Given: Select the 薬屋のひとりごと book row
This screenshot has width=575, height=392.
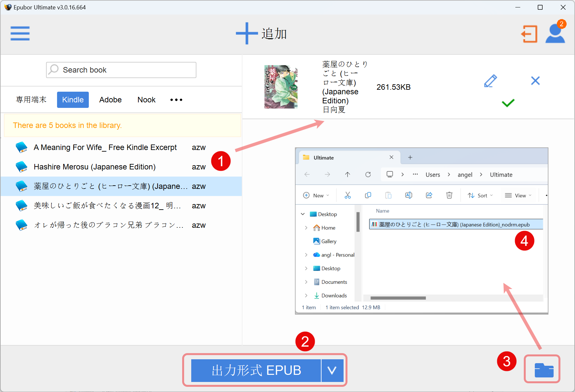Looking at the screenshot, I should tap(121, 186).
